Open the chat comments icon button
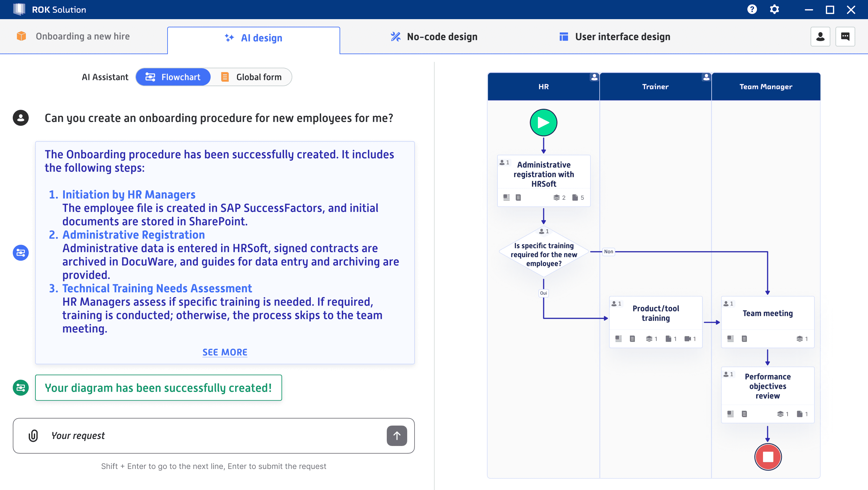This screenshot has width=868, height=490. click(845, 36)
